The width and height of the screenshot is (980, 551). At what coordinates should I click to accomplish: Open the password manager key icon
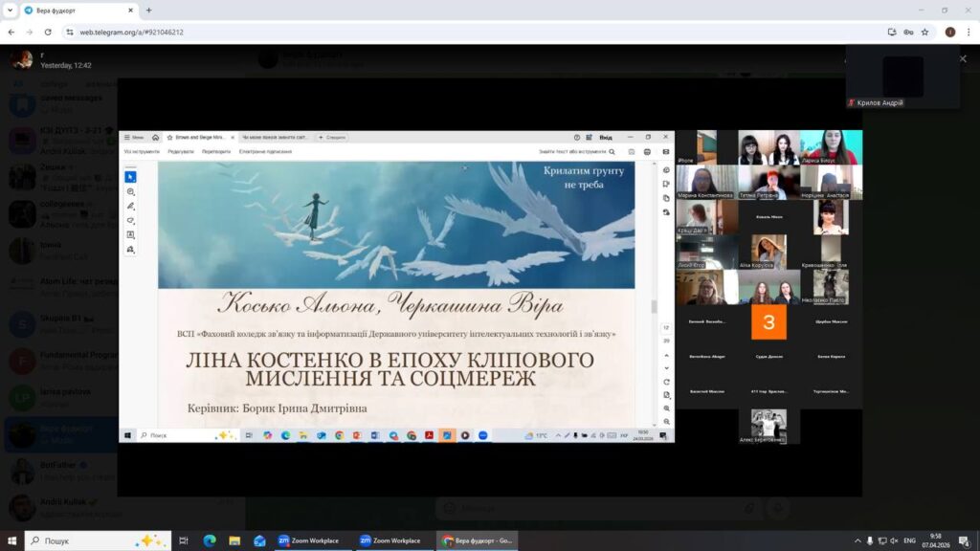tap(908, 32)
